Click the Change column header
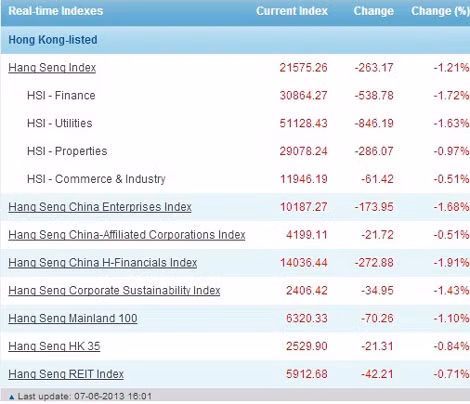The width and height of the screenshot is (470, 404). (x=374, y=11)
